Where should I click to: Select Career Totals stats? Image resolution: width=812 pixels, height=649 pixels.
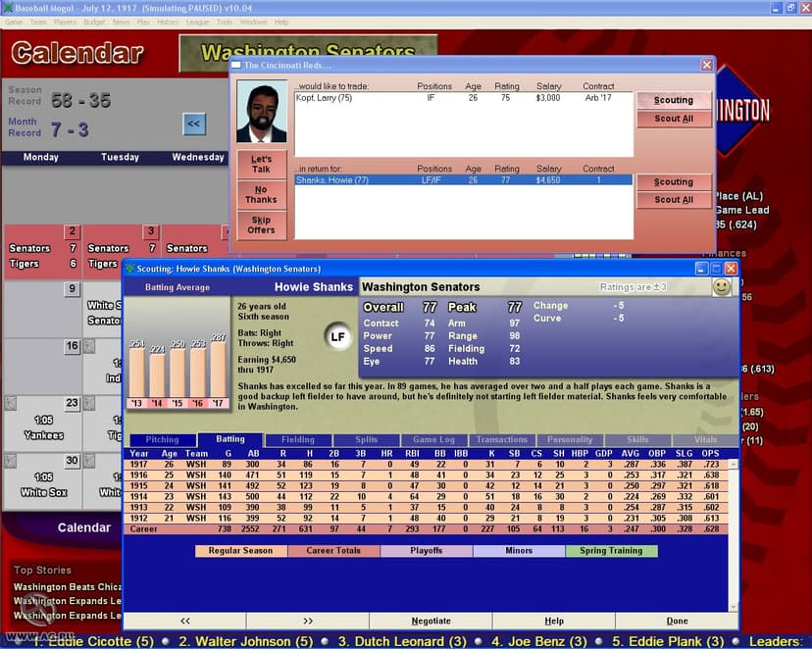(x=333, y=551)
